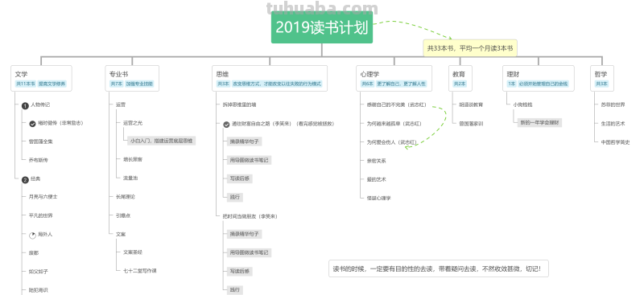Select the 经典 subtopic
The image size is (644, 295).
(35, 179)
